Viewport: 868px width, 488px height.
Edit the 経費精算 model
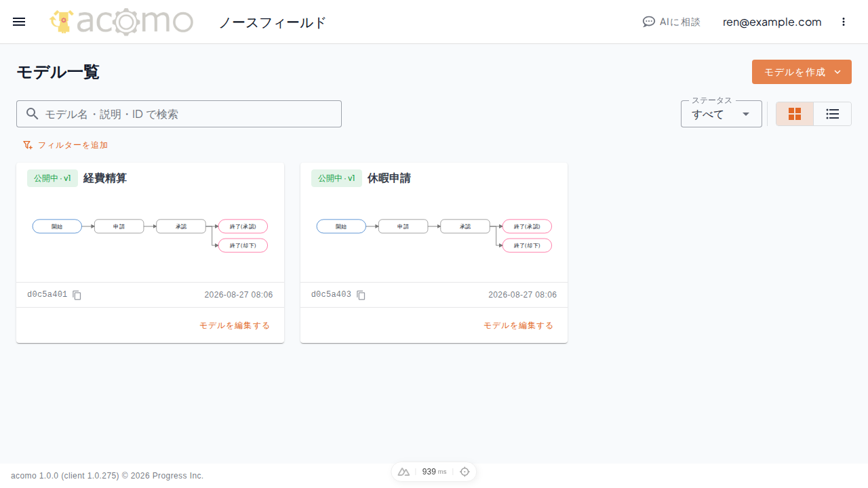pyautogui.click(x=235, y=325)
